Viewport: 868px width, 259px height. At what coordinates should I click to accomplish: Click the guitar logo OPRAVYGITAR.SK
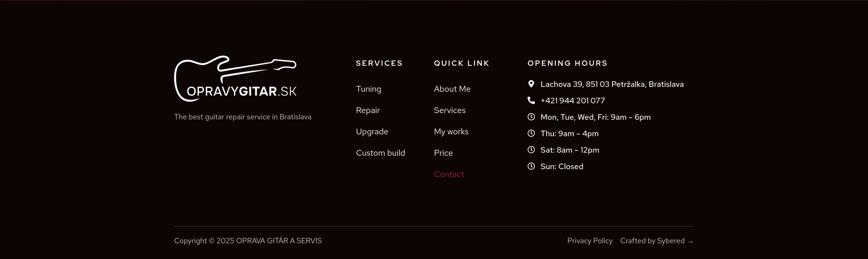(235, 79)
